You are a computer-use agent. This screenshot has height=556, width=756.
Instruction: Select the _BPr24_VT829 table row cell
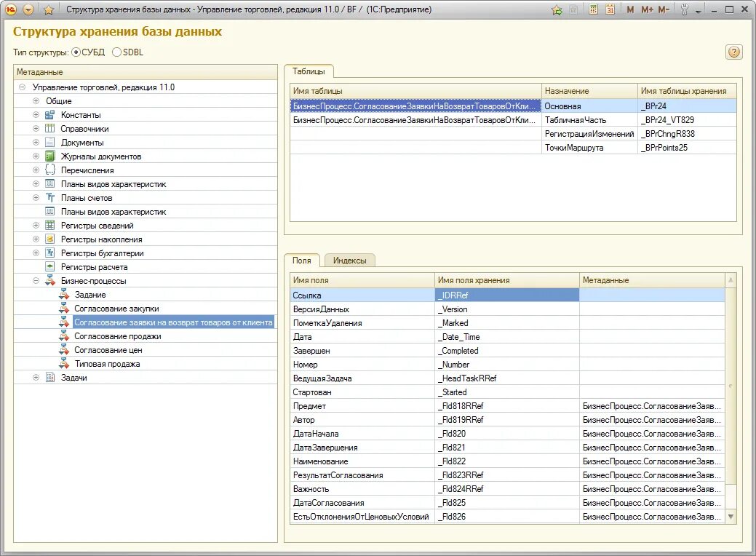pos(687,120)
